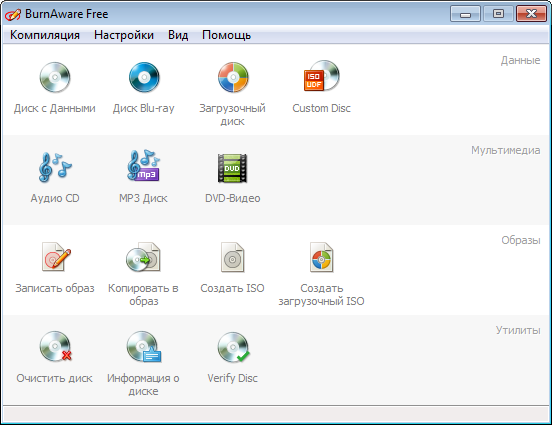This screenshot has width=552, height=425.
Task: Click the Образы section heading
Action: (x=521, y=240)
